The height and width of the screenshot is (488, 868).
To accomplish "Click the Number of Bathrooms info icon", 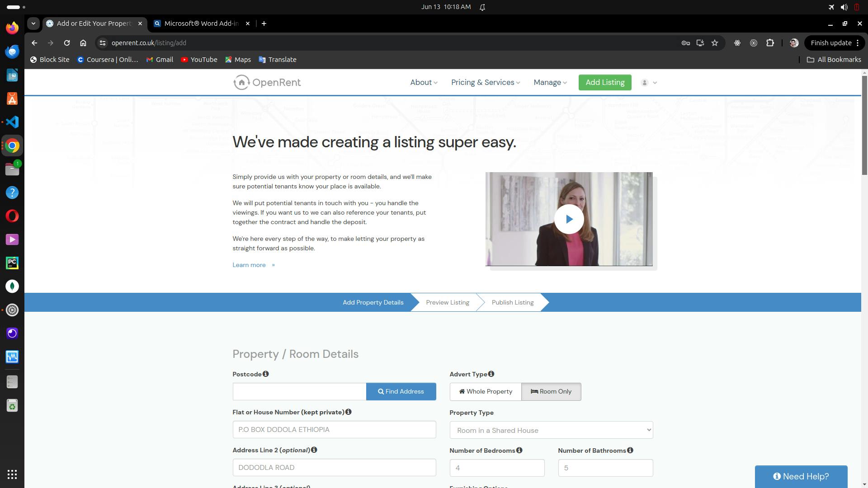I will [630, 450].
